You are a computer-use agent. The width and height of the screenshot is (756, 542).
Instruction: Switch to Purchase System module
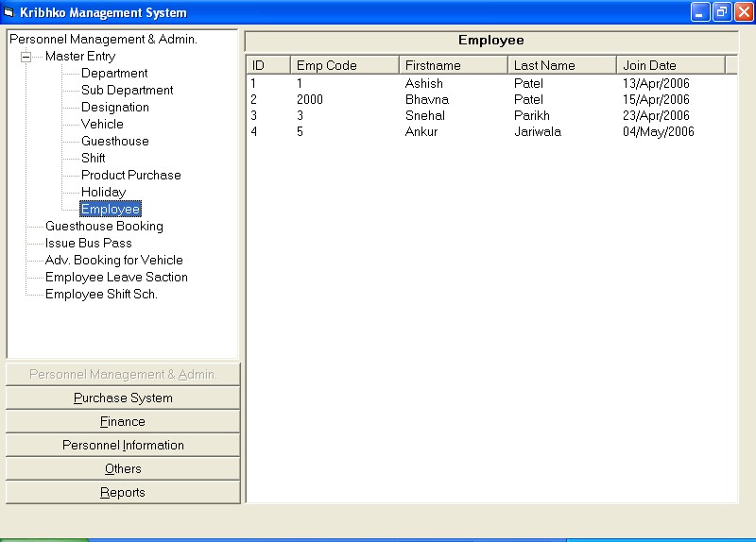[x=123, y=398]
